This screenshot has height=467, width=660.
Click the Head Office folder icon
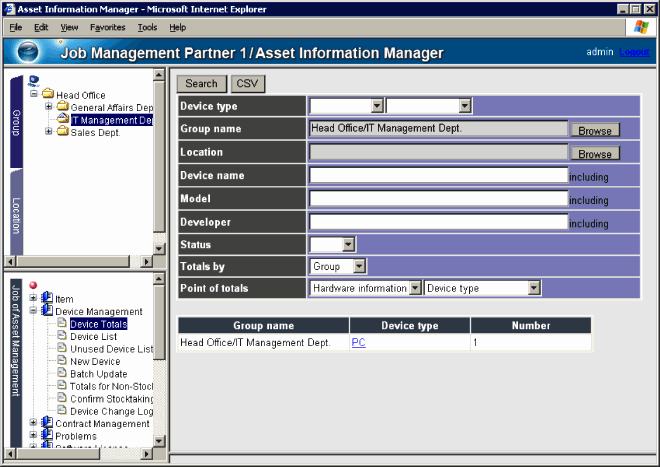point(47,95)
